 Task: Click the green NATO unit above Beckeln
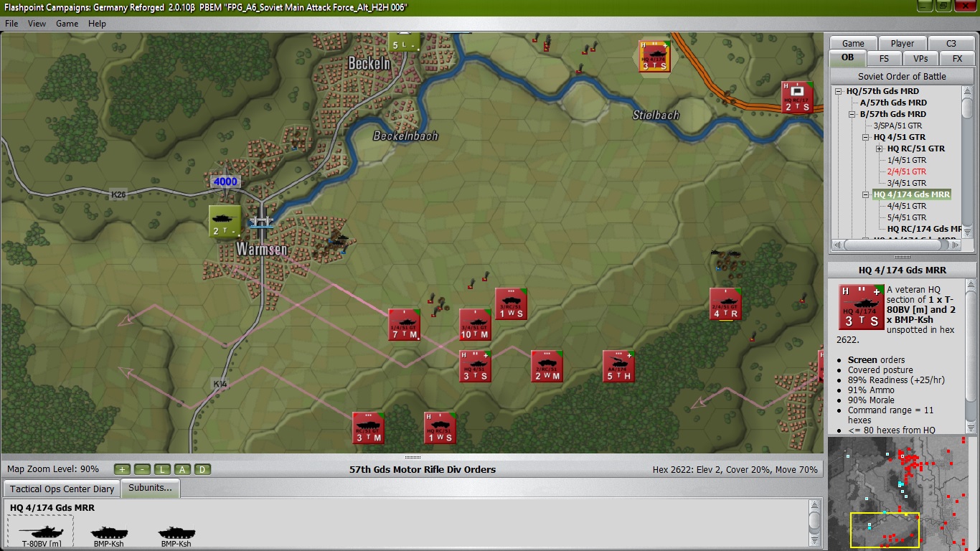[x=404, y=42]
